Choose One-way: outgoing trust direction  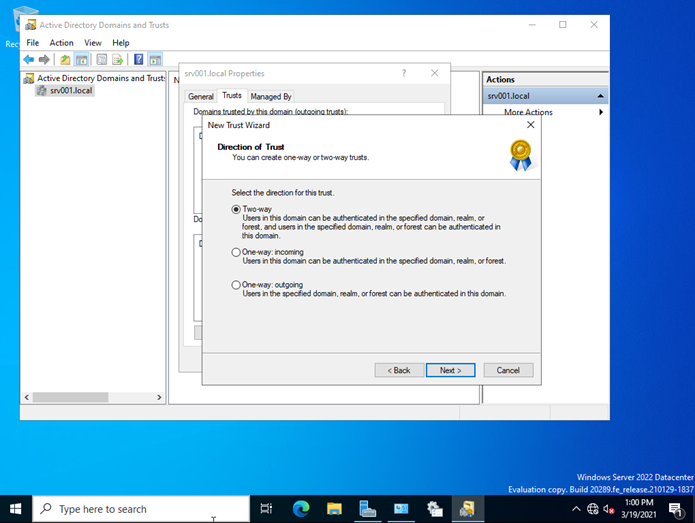(236, 285)
